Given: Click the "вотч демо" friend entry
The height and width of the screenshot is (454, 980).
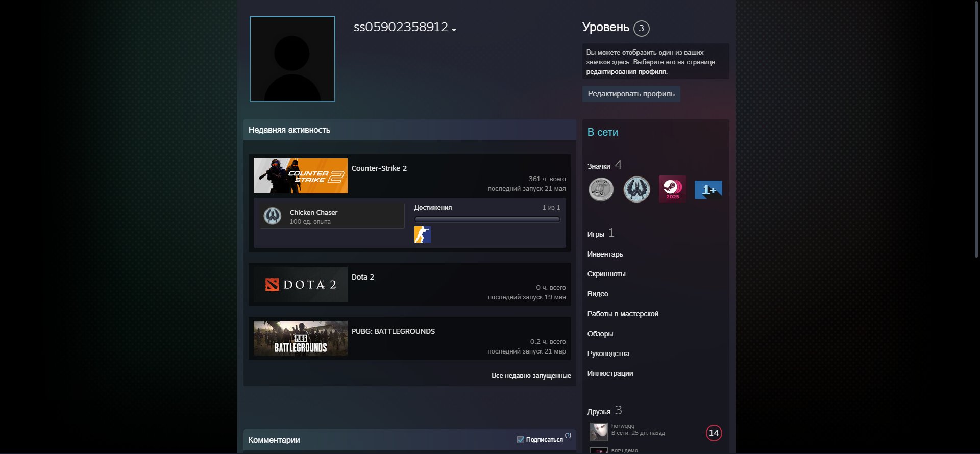Looking at the screenshot, I should tap(625, 450).
